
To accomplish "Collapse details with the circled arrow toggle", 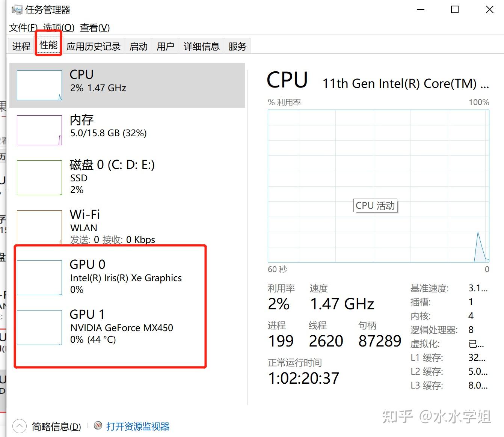I will pos(19,425).
